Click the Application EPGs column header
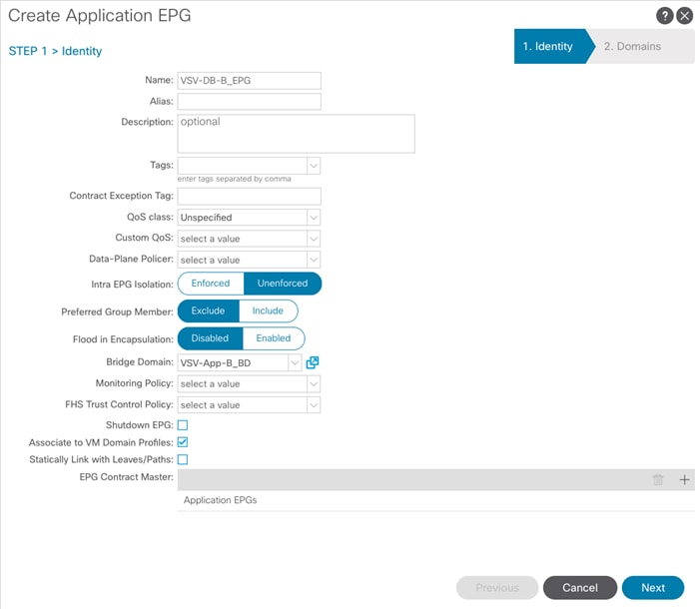The height and width of the screenshot is (609, 700). [220, 500]
